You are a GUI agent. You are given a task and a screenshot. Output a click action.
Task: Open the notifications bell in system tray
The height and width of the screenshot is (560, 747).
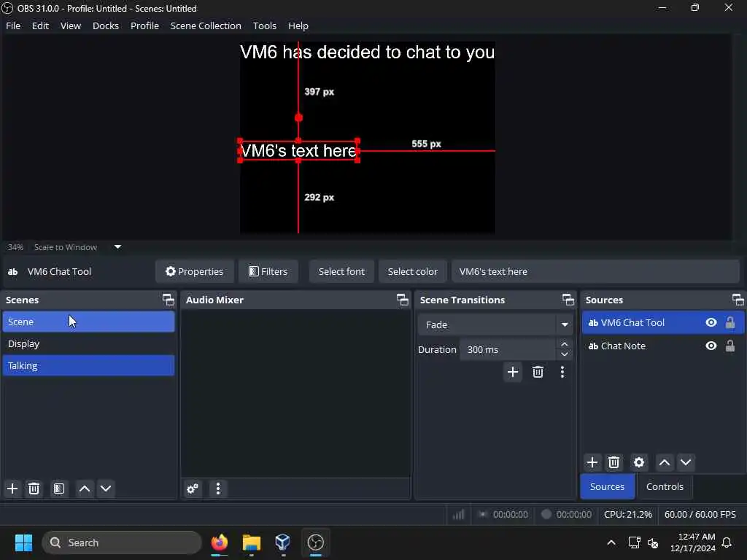coord(727,542)
